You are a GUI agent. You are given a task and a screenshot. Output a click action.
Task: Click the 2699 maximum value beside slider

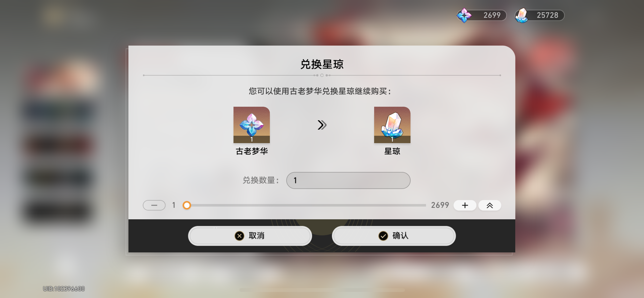tap(440, 205)
